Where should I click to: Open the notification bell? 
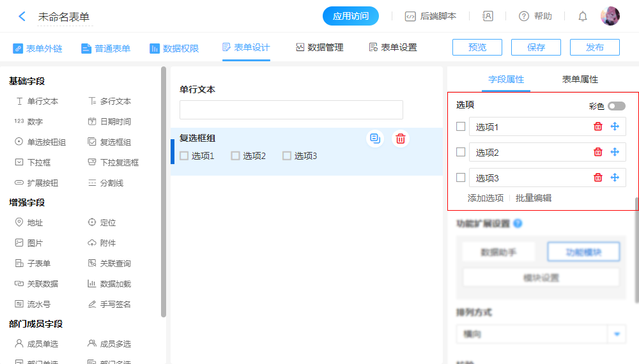click(583, 17)
